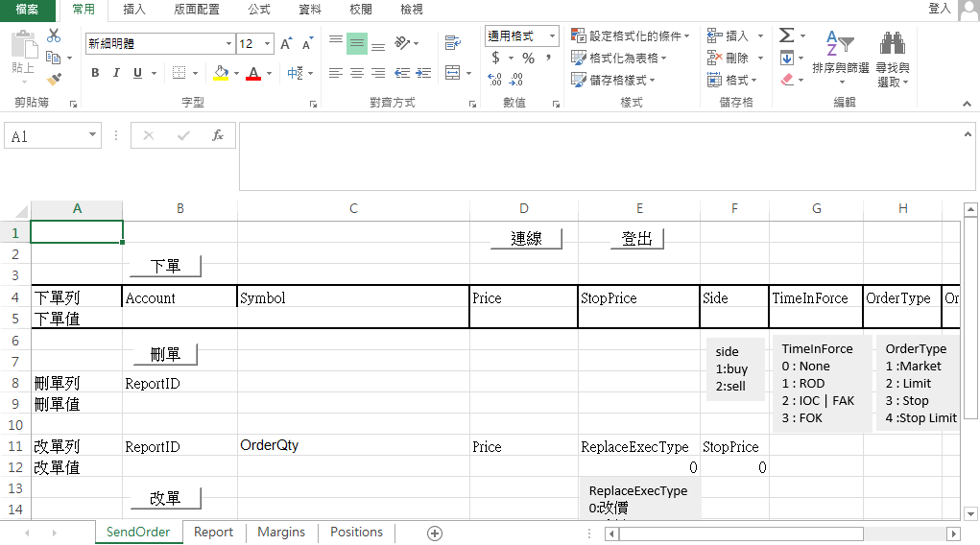This screenshot has width=980, height=545.
Task: Click the AutoSum sigma icon
Action: pyautogui.click(x=787, y=36)
